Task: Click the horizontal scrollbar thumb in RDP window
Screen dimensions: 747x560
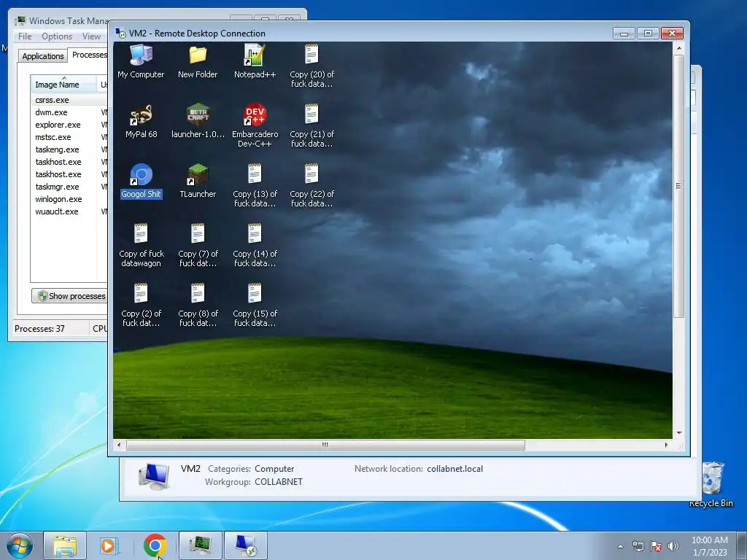Action: coord(325,446)
